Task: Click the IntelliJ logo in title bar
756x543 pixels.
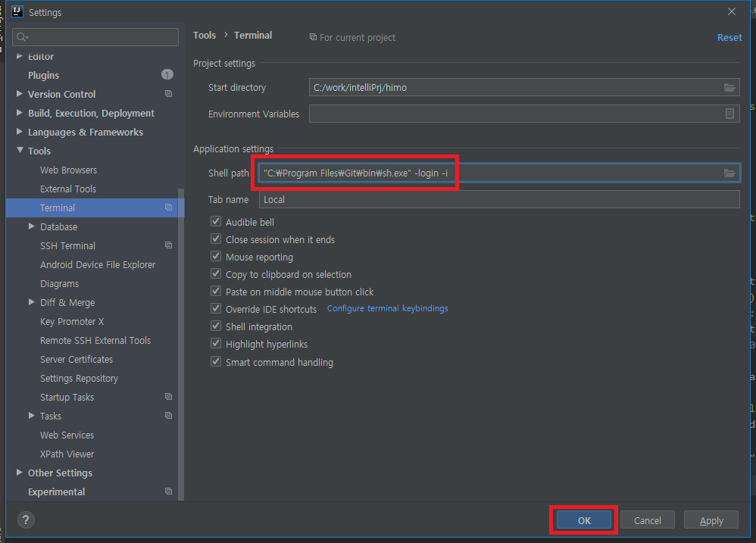Action: click(17, 11)
